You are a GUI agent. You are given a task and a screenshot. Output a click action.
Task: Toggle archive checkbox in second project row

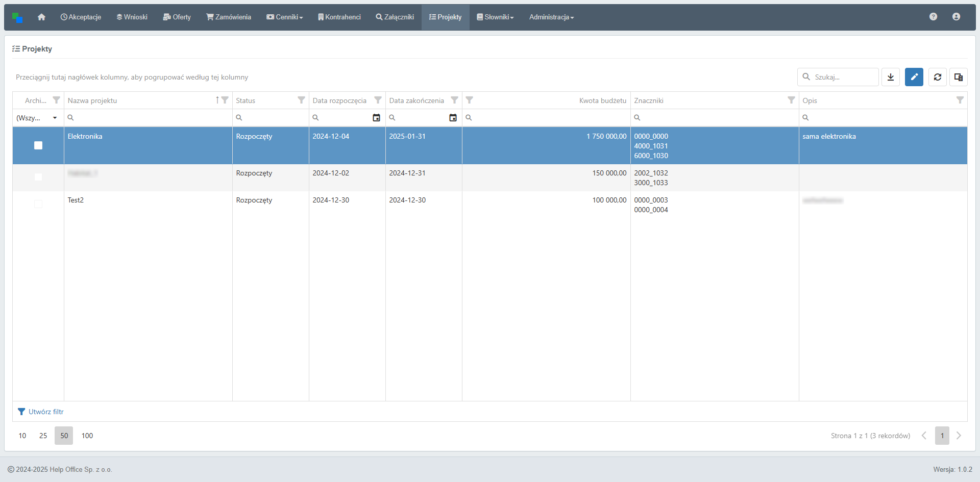click(x=38, y=177)
